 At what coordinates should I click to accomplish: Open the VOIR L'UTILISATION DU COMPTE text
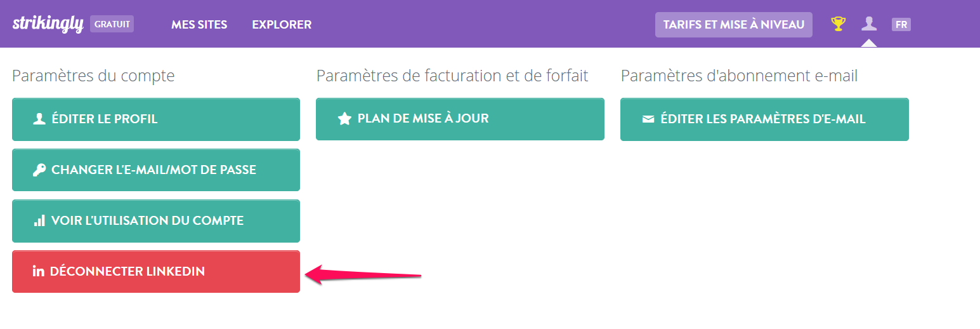pos(148,220)
